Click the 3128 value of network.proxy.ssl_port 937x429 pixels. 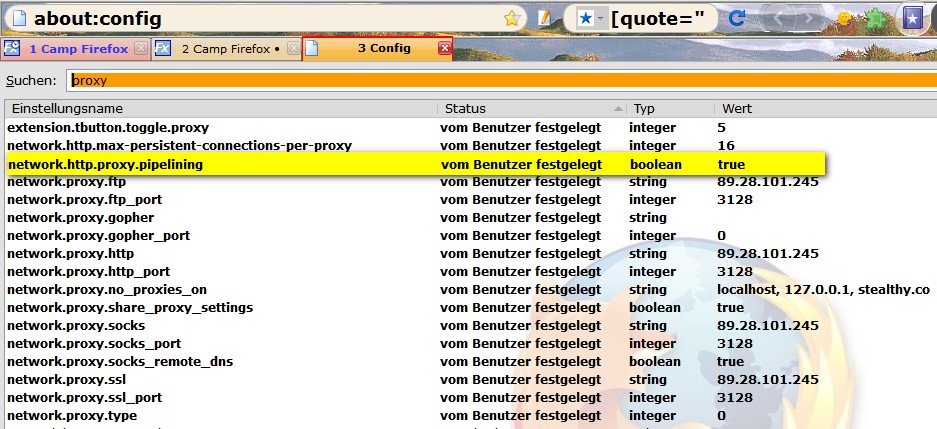(734, 397)
